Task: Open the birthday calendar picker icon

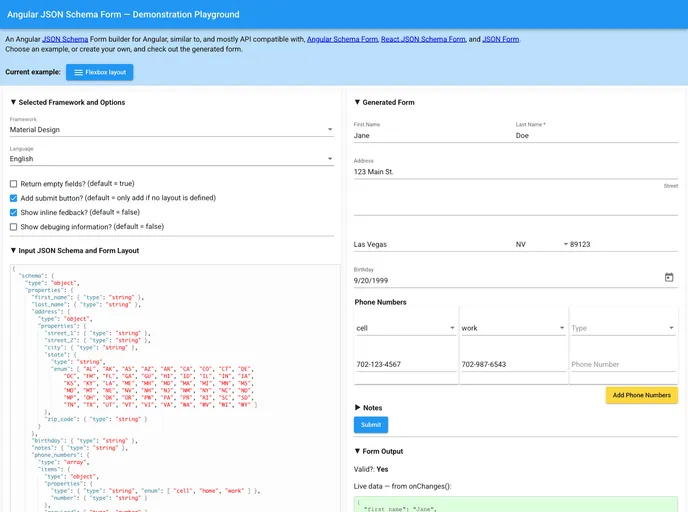Action: pos(669,277)
